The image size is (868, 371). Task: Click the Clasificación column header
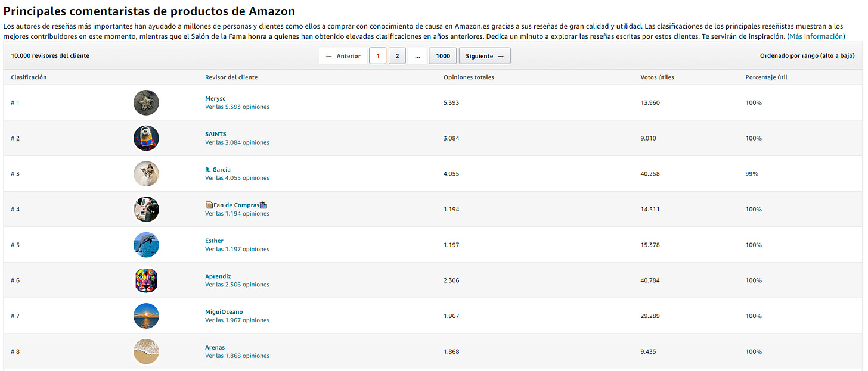coord(29,77)
